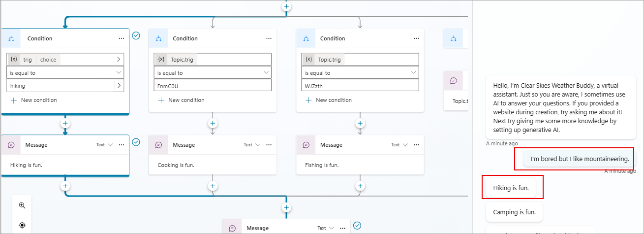This screenshot has width=644, height=234.
Task: Click the zoom in magnifier icon
Action: (x=22, y=205)
